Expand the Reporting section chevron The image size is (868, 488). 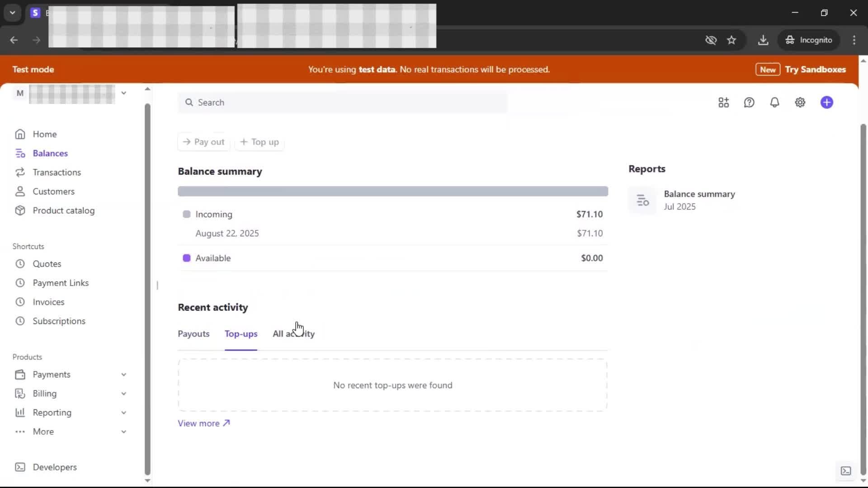[123, 413]
